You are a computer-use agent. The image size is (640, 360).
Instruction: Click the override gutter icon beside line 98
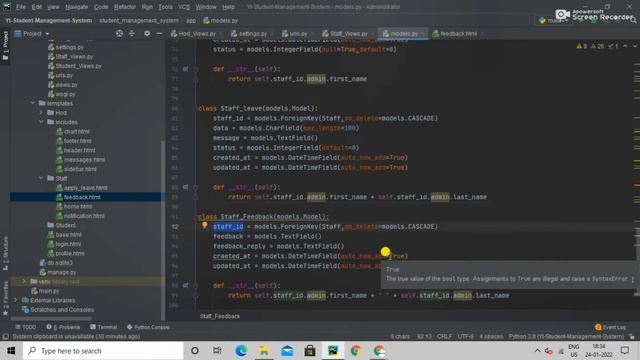click(185, 285)
